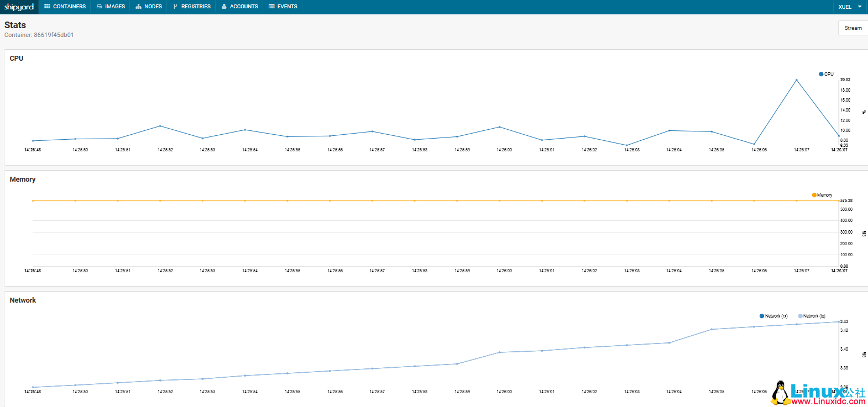Image resolution: width=868 pixels, height=407 pixels.
Task: Click the Nodes sitemap icon
Action: point(138,7)
